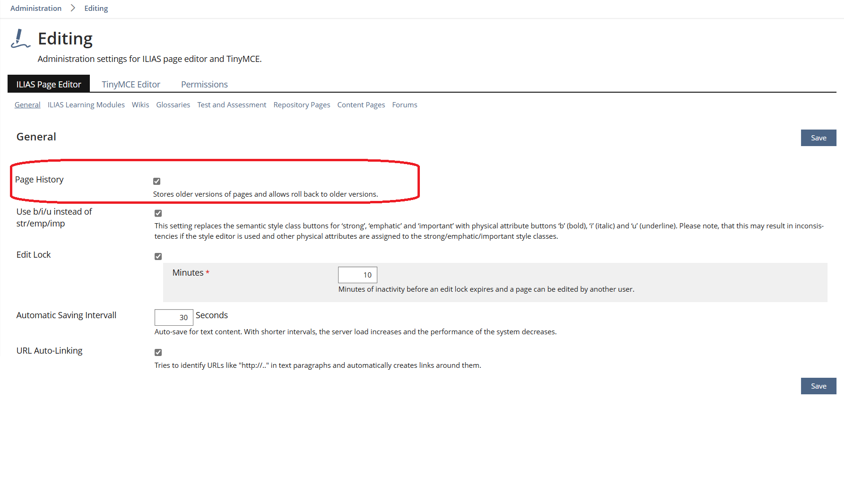The image size is (844, 504).
Task: Open the ILIAS Learning Modules sub-tab
Action: point(86,104)
